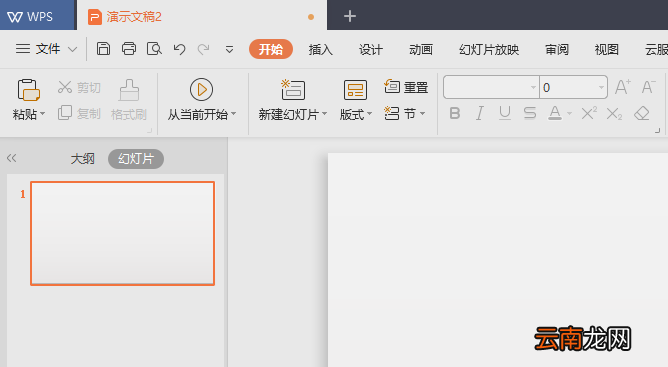Switch to the 开始 ribbon tab
Screen dimensions: 668x367
271,49
